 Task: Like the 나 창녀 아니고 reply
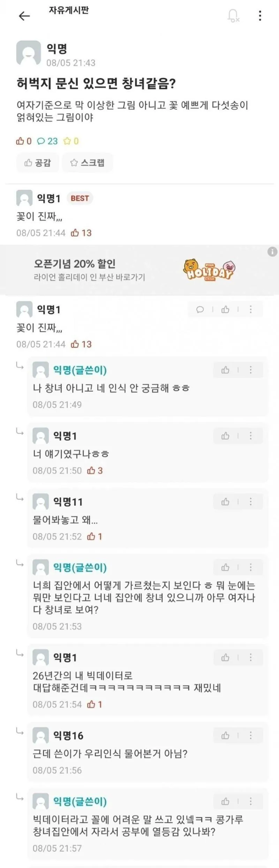[x=225, y=370]
